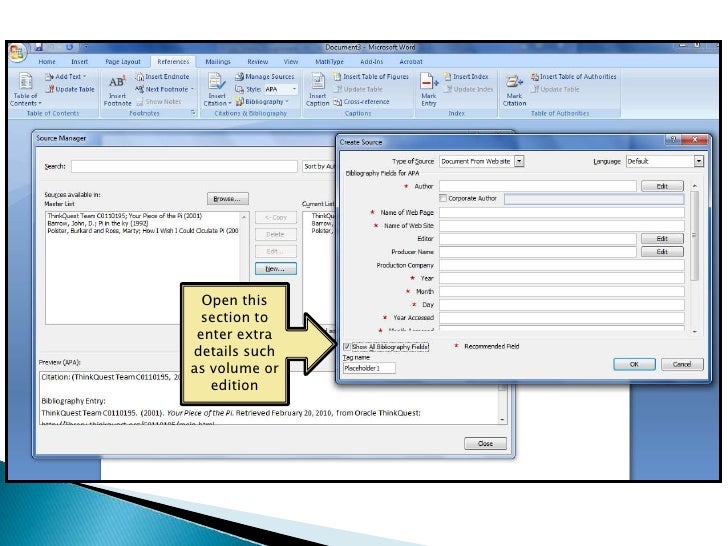Close the Source Manager dialog
The width and height of the screenshot is (728, 546).
485,443
